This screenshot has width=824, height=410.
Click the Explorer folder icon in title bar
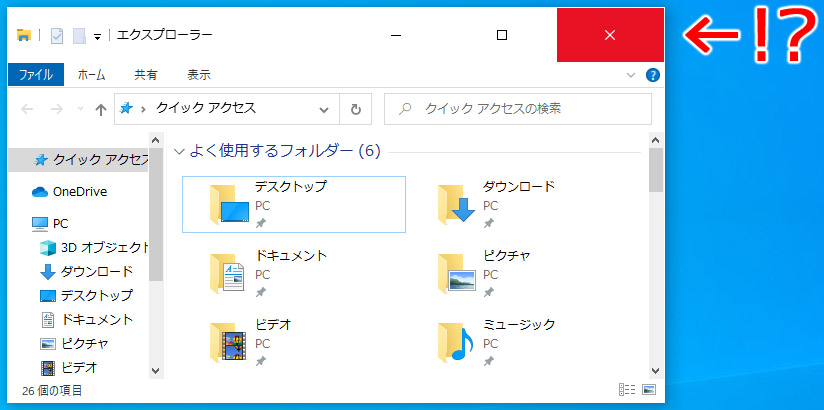tap(24, 35)
